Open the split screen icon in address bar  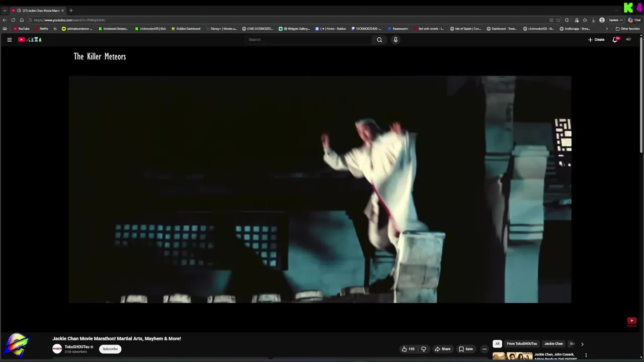[x=551, y=20]
